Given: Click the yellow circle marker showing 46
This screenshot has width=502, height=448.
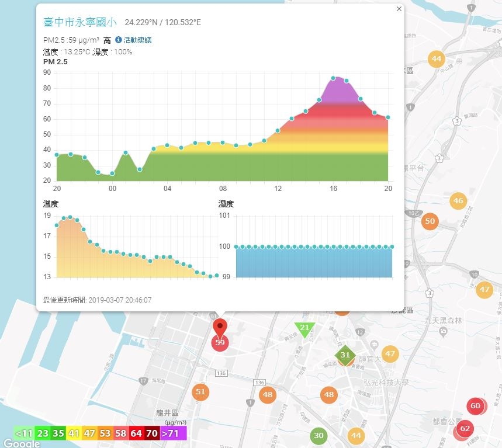Looking at the screenshot, I should (x=458, y=201).
